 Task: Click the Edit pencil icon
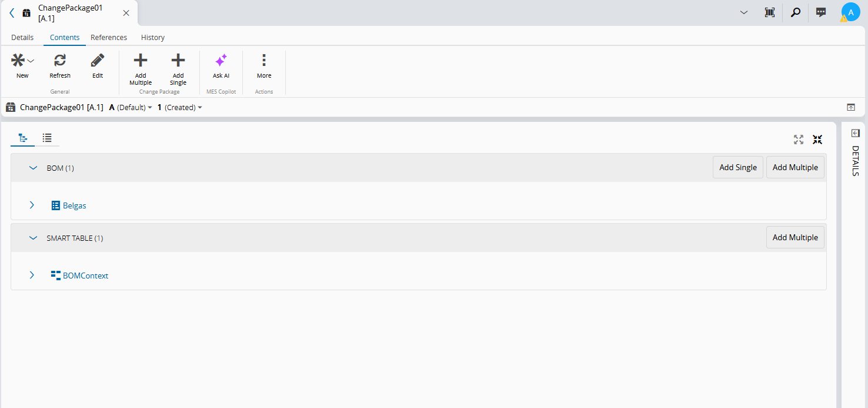98,60
